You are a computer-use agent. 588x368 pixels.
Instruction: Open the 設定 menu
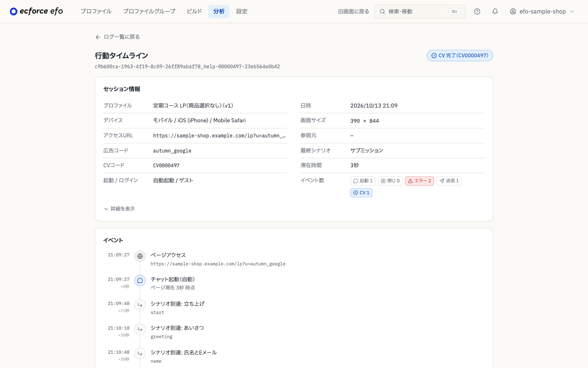242,11
